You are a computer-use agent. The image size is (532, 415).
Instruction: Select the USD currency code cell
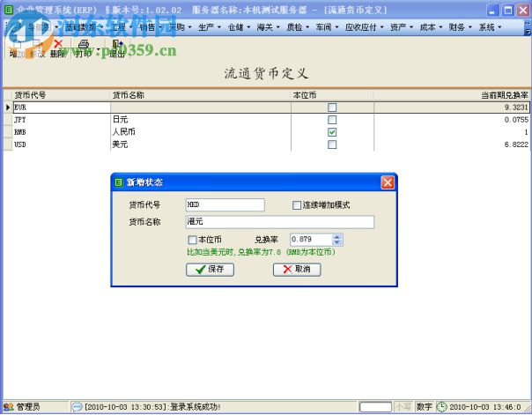(62, 145)
